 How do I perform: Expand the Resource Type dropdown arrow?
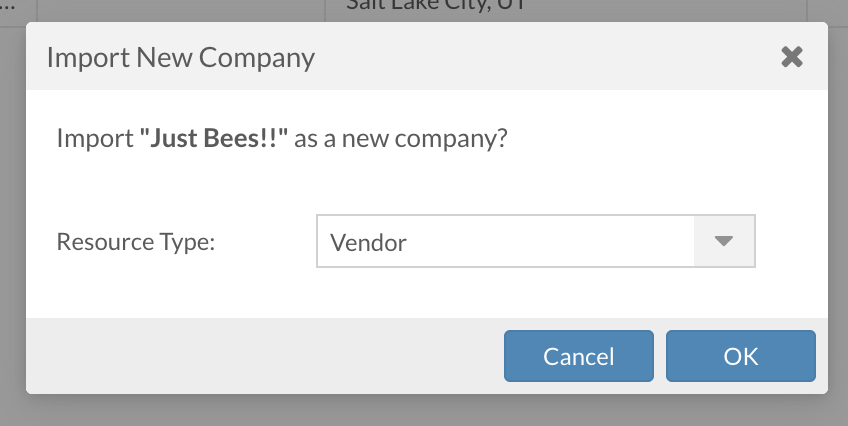[x=724, y=242]
